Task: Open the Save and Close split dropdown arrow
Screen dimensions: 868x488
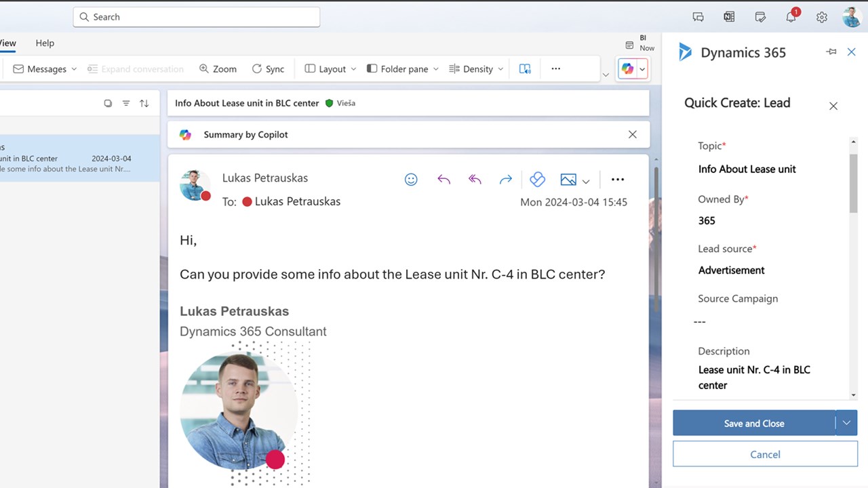Action: 846,423
